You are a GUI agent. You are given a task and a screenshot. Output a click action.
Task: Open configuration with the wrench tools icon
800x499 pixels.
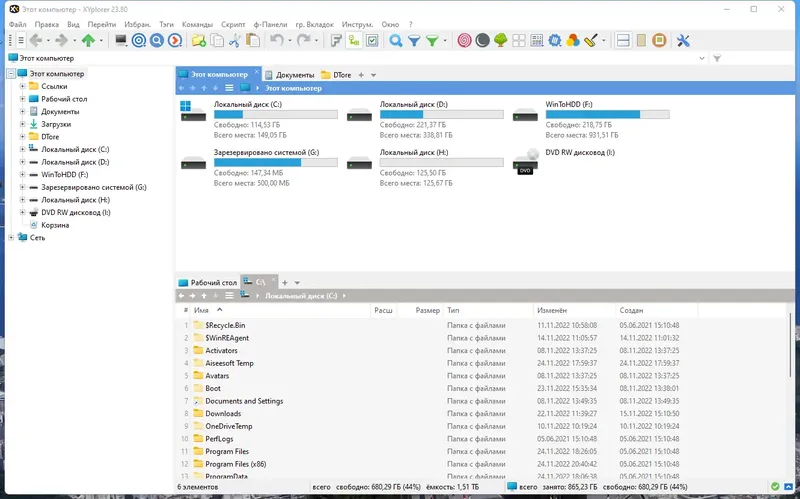683,40
